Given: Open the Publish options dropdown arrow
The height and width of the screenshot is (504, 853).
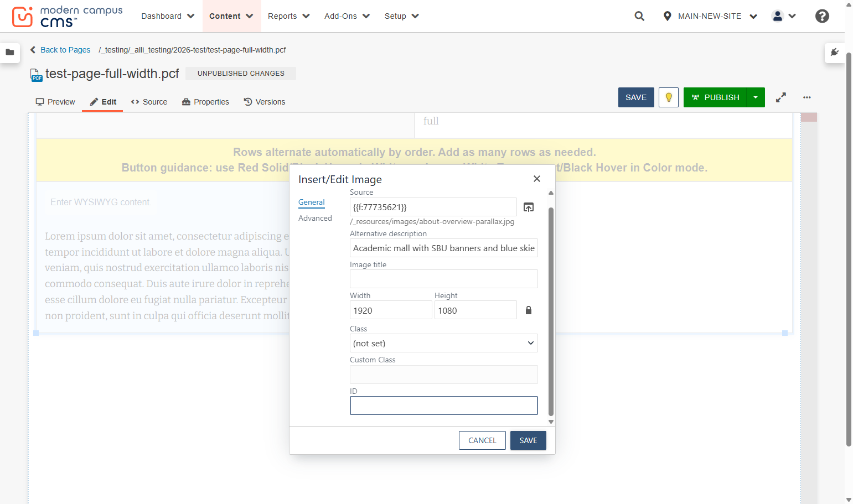Looking at the screenshot, I should click(756, 97).
